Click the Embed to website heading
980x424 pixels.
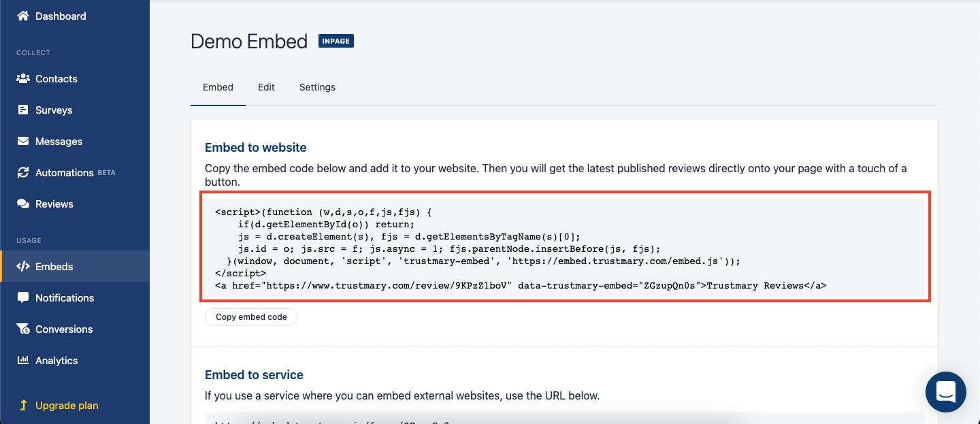(256, 147)
